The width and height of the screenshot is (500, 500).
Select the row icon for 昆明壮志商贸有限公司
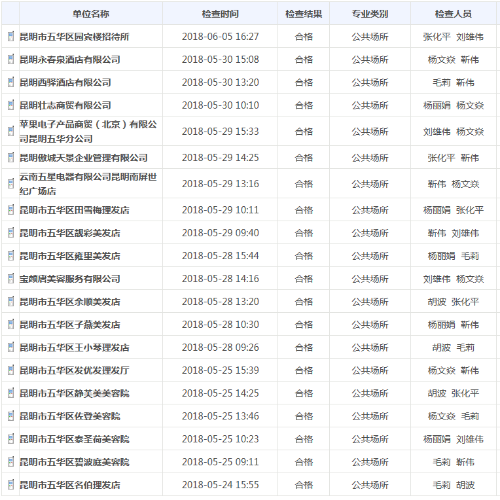click(x=11, y=105)
